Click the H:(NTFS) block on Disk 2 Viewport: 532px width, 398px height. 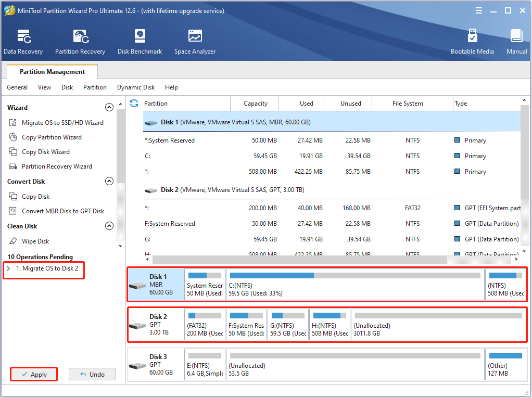click(x=330, y=325)
